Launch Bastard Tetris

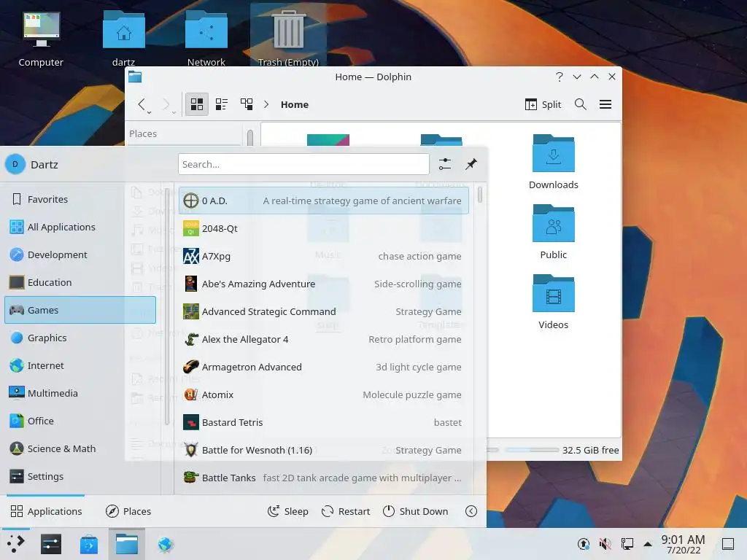tap(323, 422)
